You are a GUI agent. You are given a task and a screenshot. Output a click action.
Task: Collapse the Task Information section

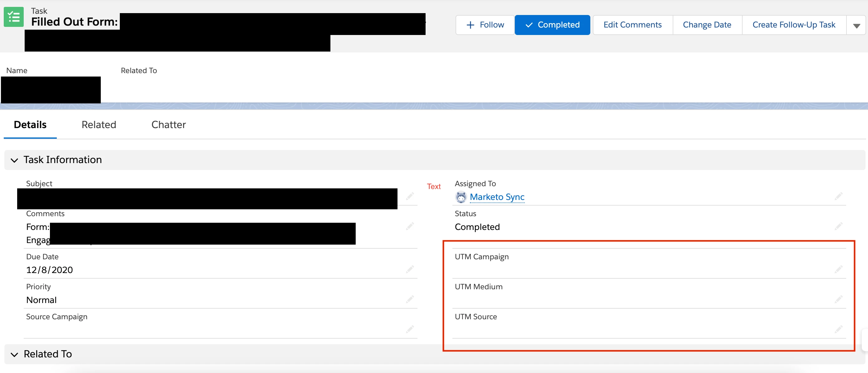(14, 160)
